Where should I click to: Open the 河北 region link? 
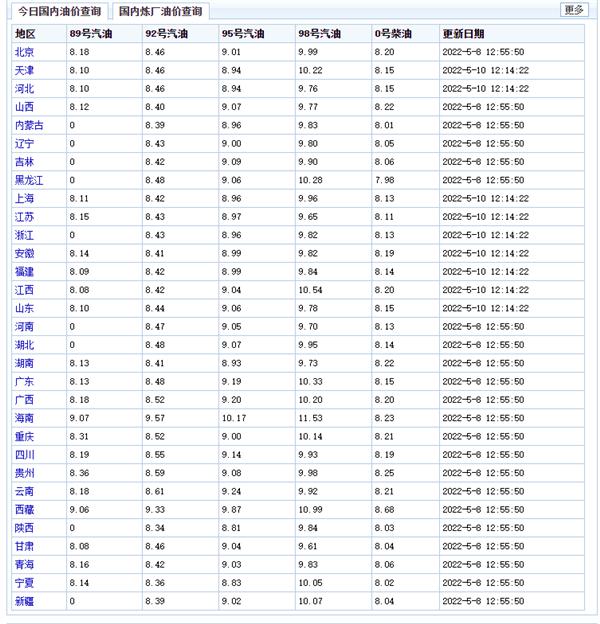click(24, 89)
